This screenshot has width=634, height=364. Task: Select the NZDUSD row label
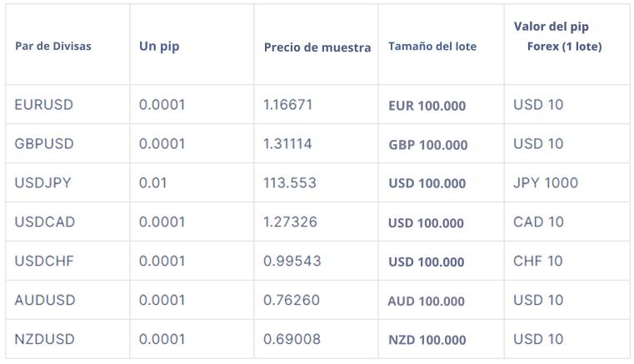point(44,339)
